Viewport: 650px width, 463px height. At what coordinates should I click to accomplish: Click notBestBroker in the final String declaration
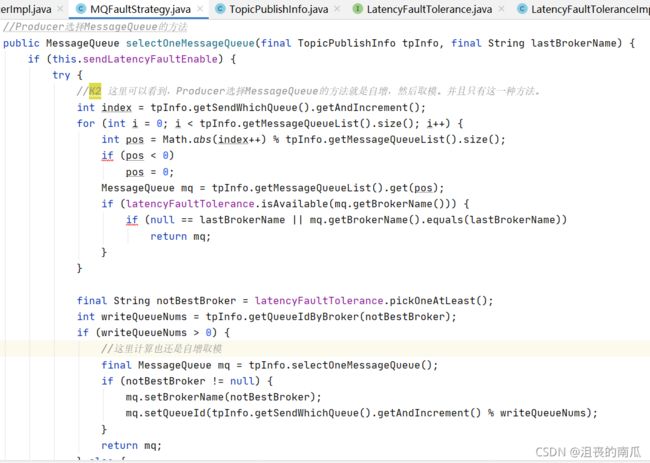click(x=196, y=301)
